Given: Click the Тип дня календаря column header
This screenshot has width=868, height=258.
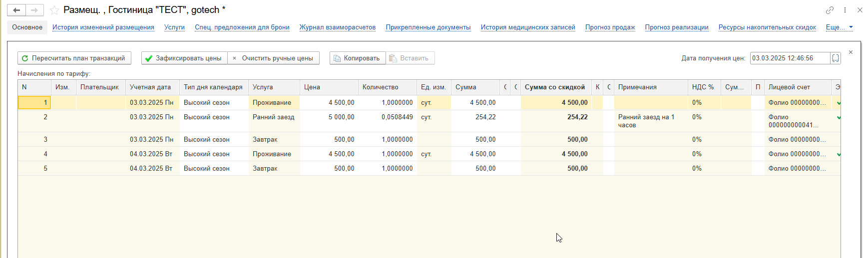Looking at the screenshot, I should tap(214, 87).
